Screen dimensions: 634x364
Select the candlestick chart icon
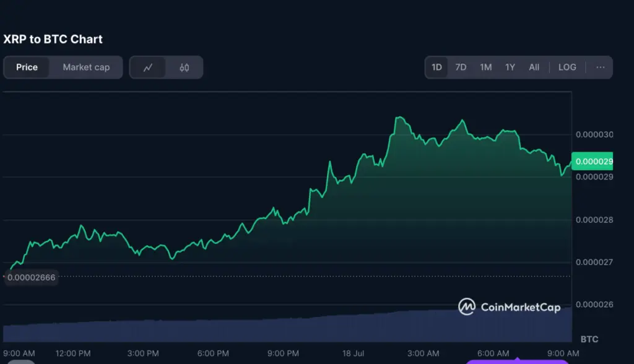tap(183, 67)
